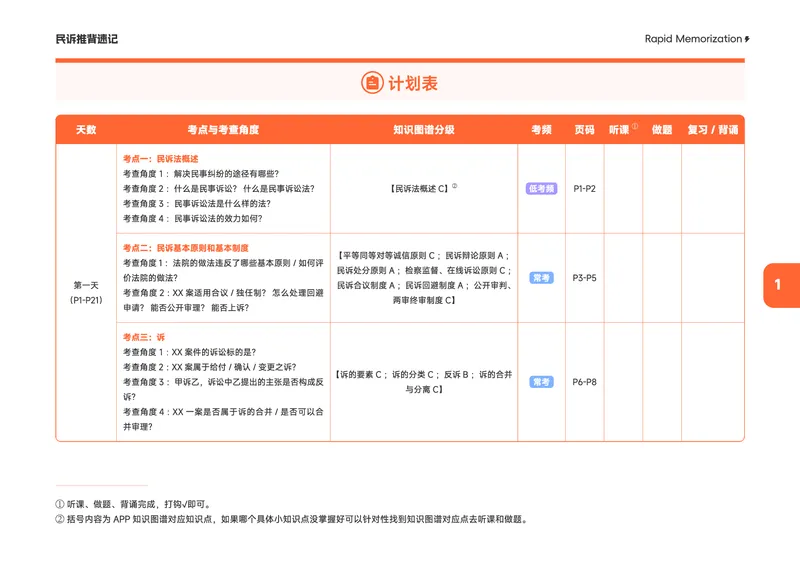Viewport: 800px width, 571px height.
Task: Click the heading 考点一：民诉法概述
Action: click(x=160, y=159)
